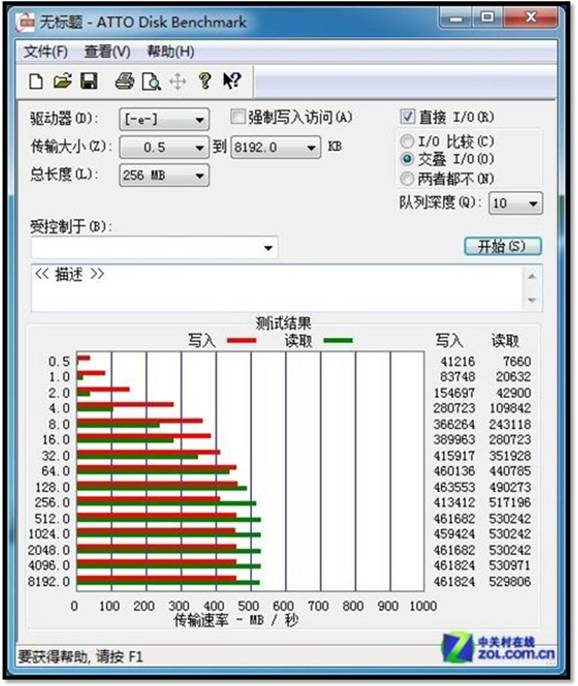Enable the 强制写入访问 checkbox

pos(238,117)
